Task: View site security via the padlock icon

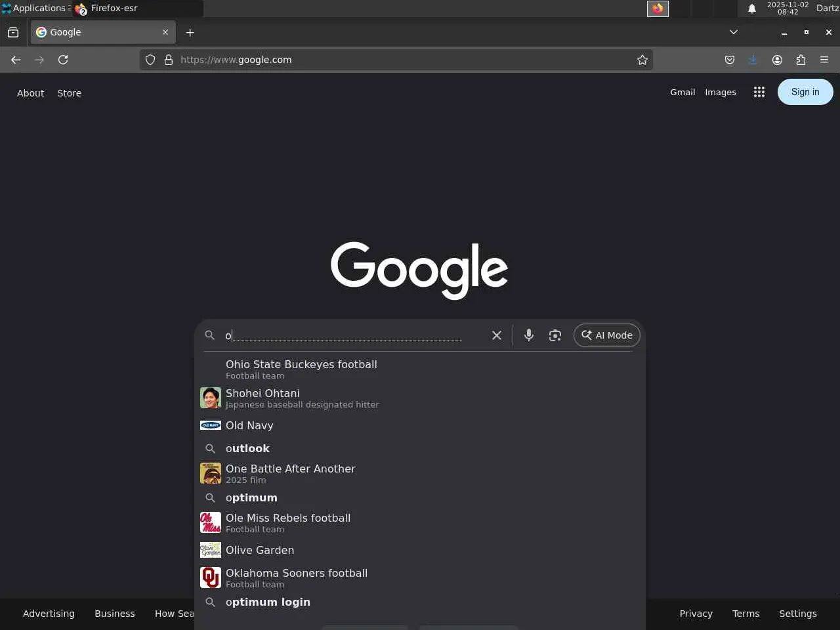Action: coord(169,60)
